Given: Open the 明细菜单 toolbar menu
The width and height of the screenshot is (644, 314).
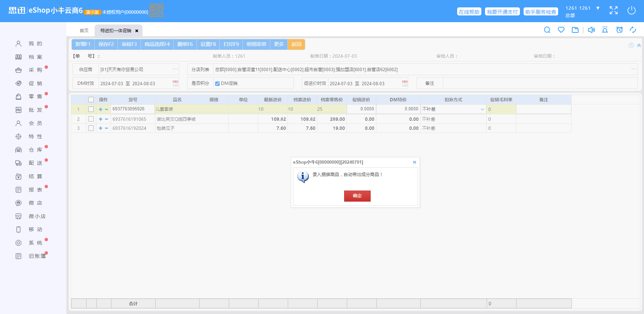Looking at the screenshot, I should coord(256,44).
